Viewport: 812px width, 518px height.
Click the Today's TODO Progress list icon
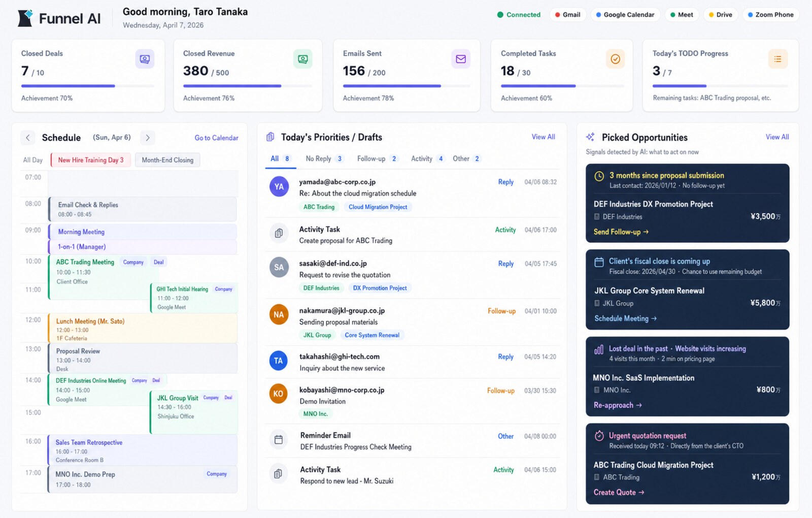[777, 59]
